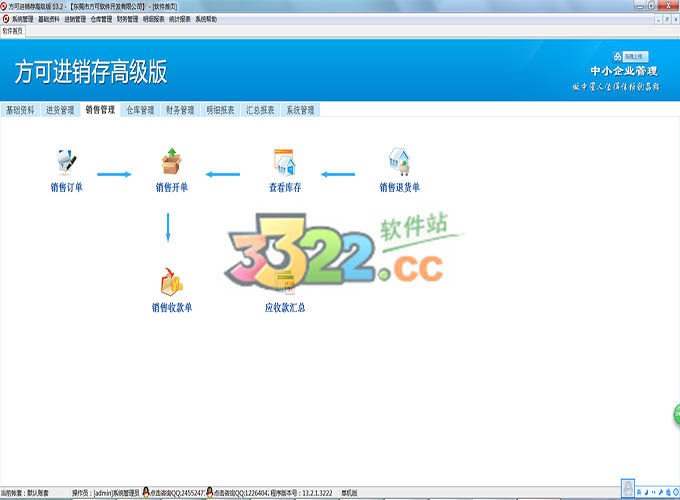Select the 软件首页 document tab
The height and width of the screenshot is (500, 680).
click(13, 31)
